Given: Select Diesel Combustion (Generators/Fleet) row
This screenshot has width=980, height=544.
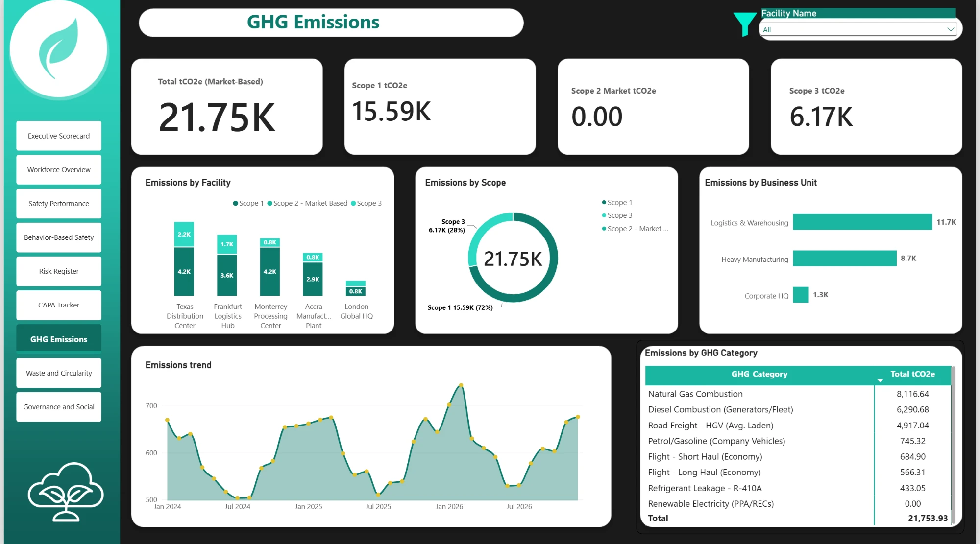Looking at the screenshot, I should click(798, 409).
